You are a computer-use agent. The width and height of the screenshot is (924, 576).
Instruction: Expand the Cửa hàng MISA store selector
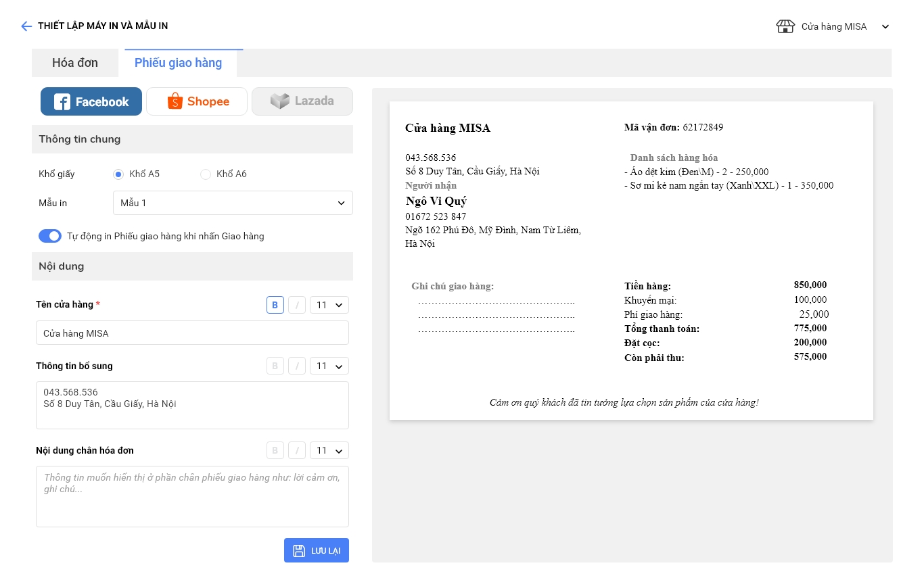click(885, 27)
